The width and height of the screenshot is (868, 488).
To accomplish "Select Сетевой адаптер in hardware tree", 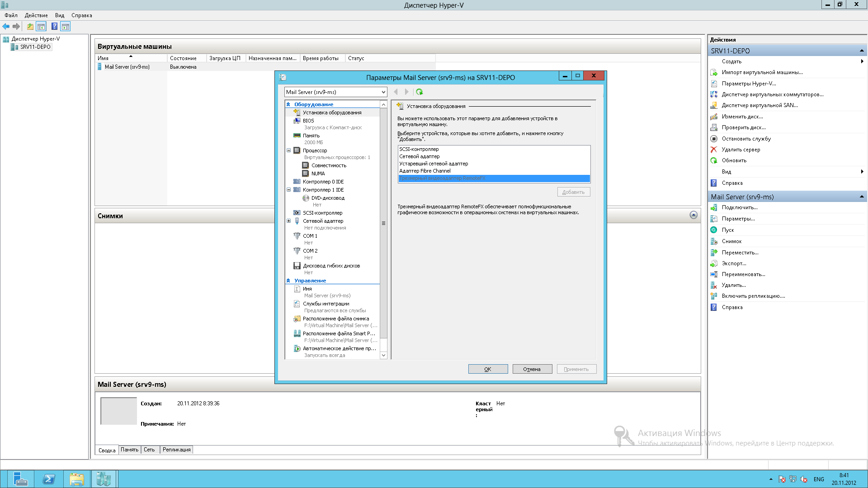I will 323,221.
